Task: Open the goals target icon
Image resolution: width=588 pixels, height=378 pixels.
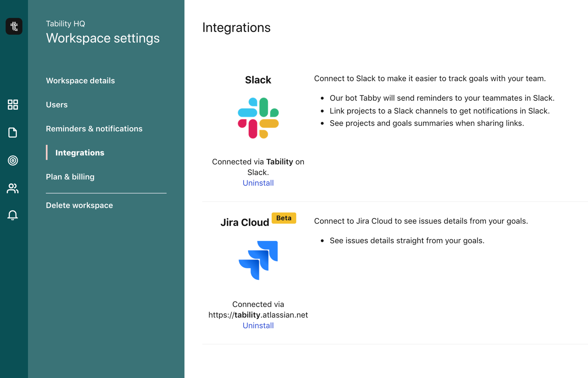Action: point(13,160)
